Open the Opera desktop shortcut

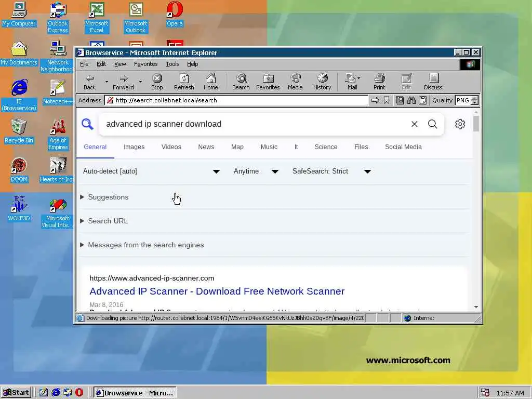click(175, 14)
